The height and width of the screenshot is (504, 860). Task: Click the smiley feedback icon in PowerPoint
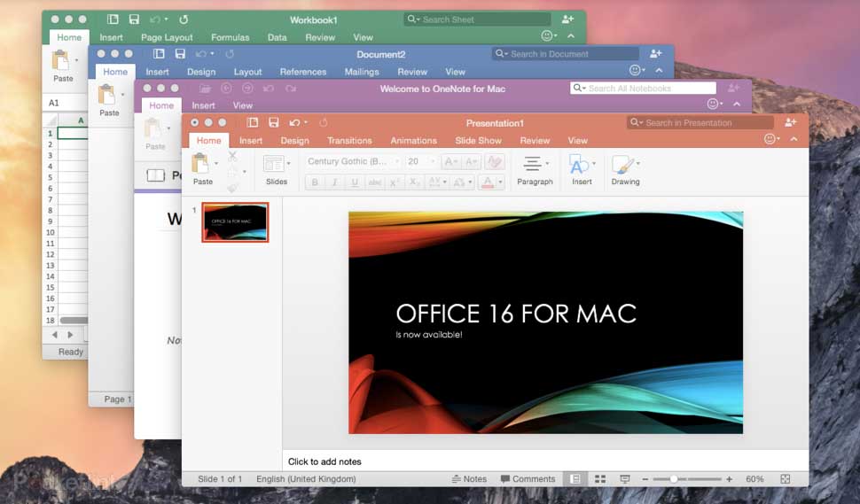click(770, 139)
